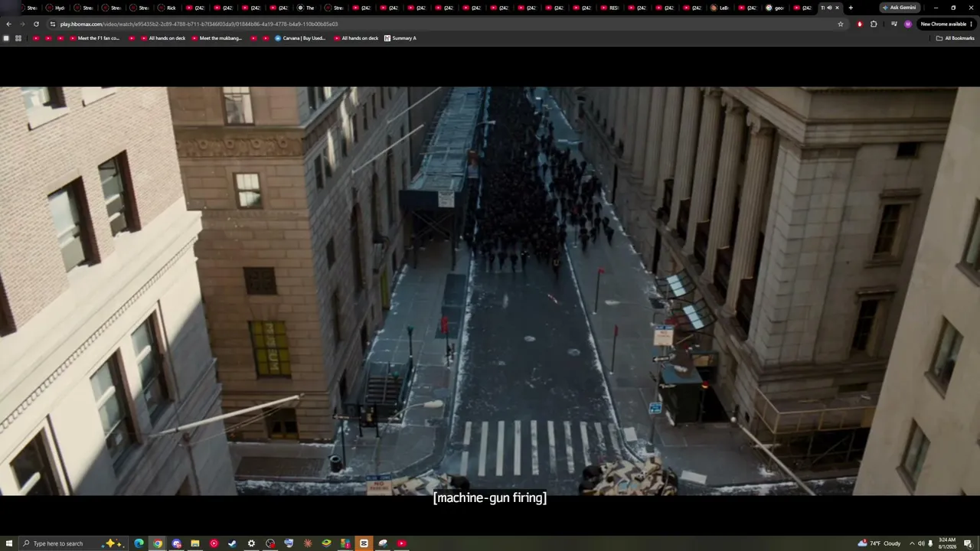Screen dimensions: 980x551
Task: Open 'Meet the F1 fan co...' bookmark
Action: point(94,38)
